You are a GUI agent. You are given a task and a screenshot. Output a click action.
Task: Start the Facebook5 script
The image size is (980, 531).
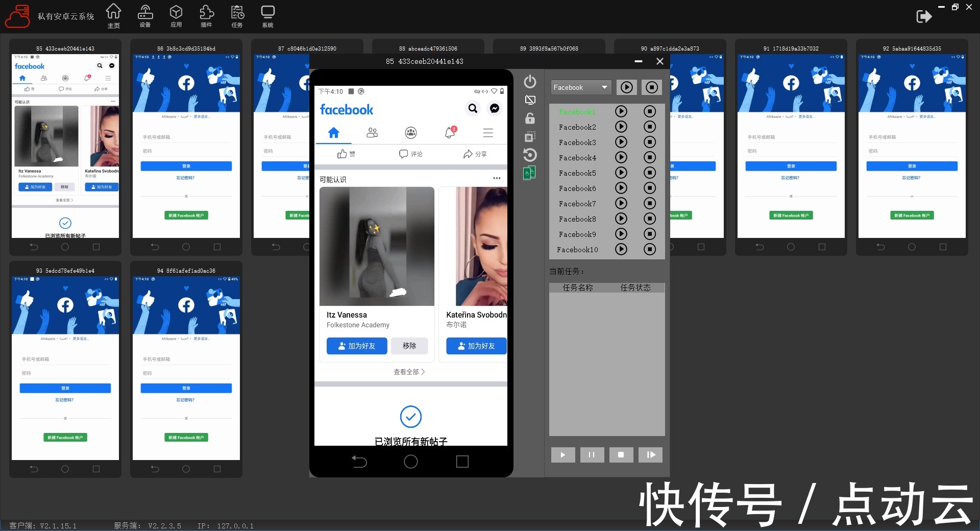coord(621,173)
